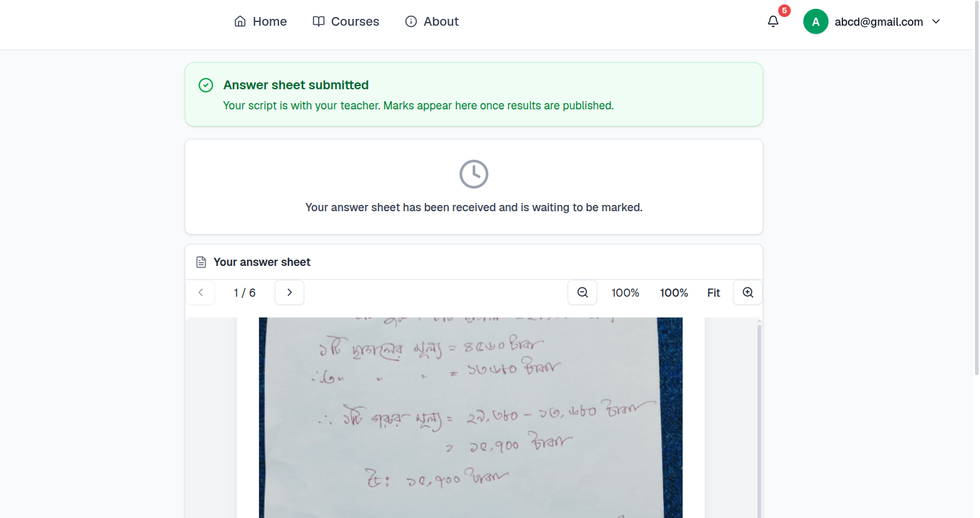
Task: Click the house icon beside Home
Action: pyautogui.click(x=240, y=21)
